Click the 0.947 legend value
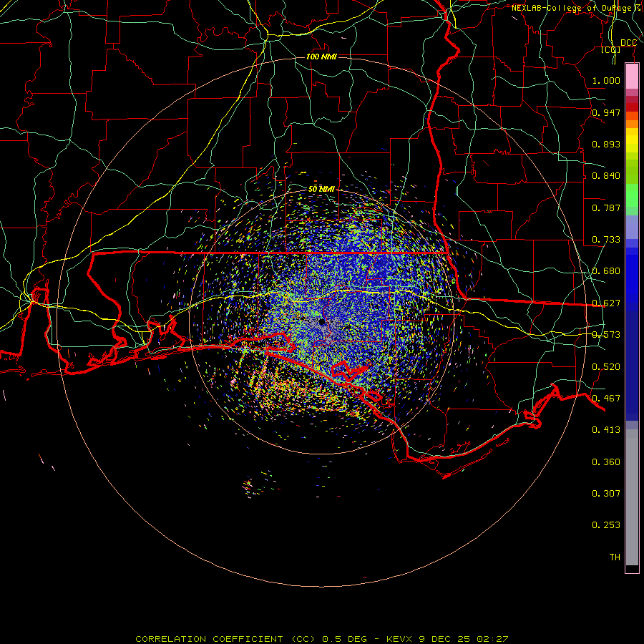The width and height of the screenshot is (644, 644). (x=606, y=112)
